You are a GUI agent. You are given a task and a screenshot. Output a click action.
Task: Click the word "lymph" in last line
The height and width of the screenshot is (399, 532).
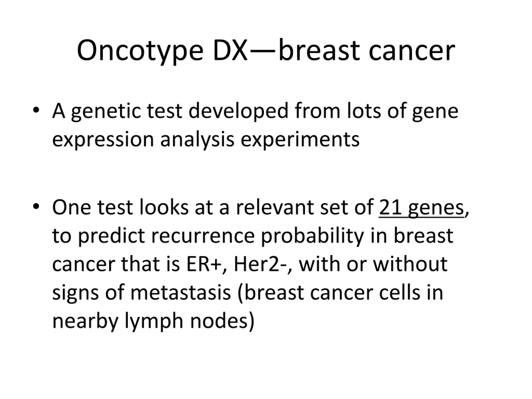tap(154, 321)
